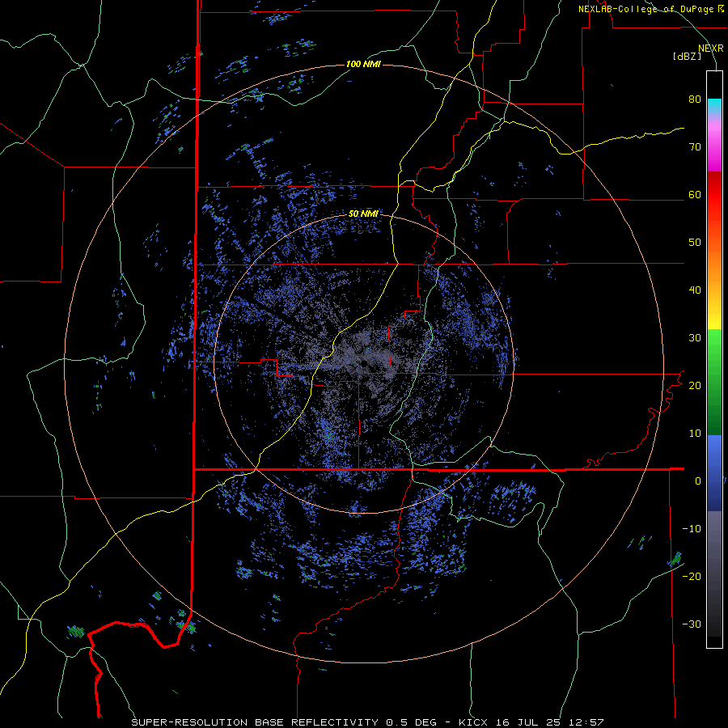Click the 60 value on the dBZ scale
The image size is (728, 728).
(695, 194)
